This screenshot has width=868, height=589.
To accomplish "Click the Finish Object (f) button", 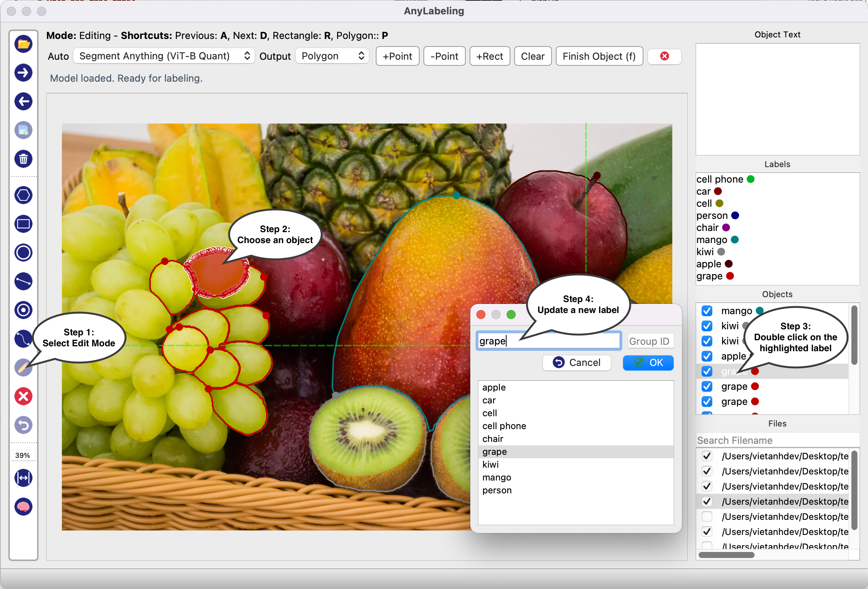I will coord(599,56).
